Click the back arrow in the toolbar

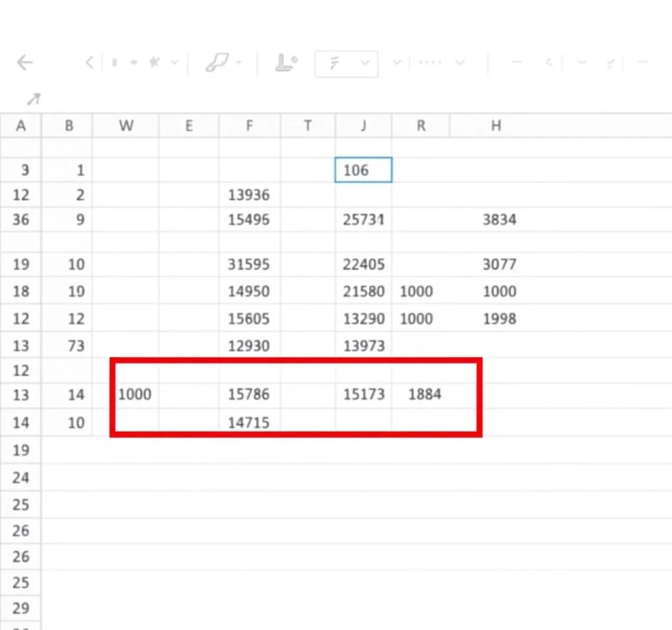pyautogui.click(x=24, y=63)
